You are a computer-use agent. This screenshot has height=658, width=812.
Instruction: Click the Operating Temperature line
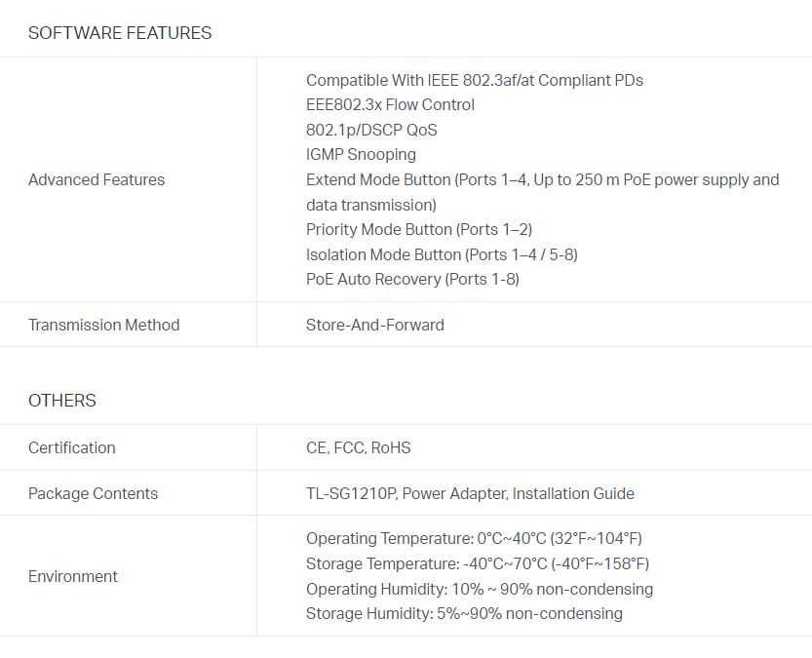[474, 538]
